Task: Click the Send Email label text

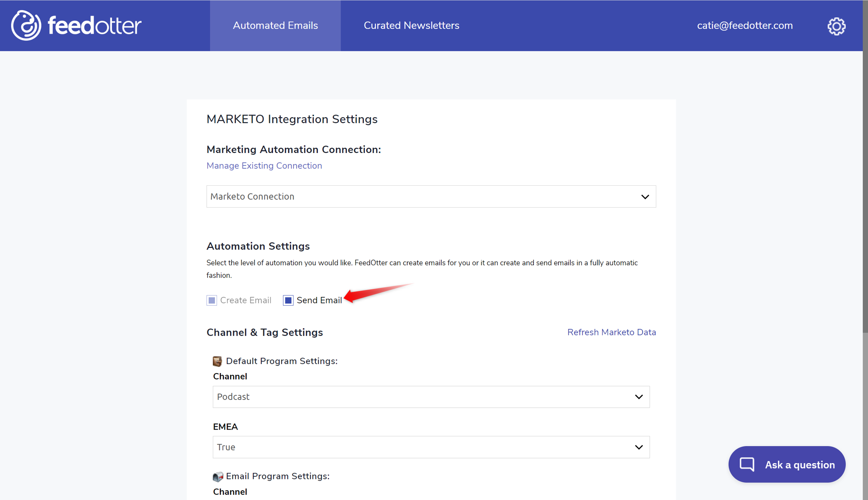Action: click(x=319, y=300)
